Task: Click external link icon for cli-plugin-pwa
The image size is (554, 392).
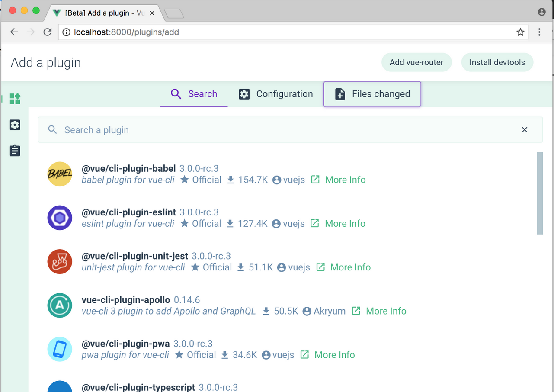Action: [x=305, y=354]
